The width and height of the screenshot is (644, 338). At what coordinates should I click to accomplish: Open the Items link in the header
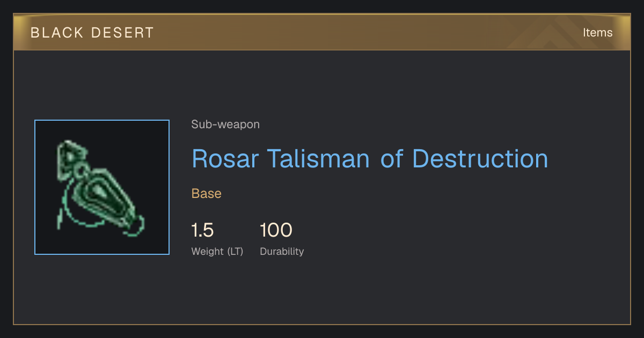point(597,33)
